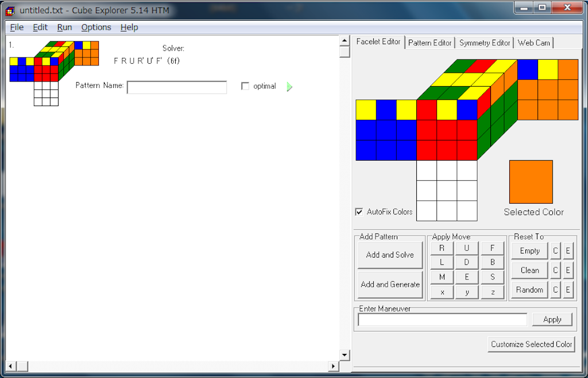Click the cube net thumbnail for pattern 1
Image resolution: width=588 pixels, height=378 pixels.
pos(54,73)
